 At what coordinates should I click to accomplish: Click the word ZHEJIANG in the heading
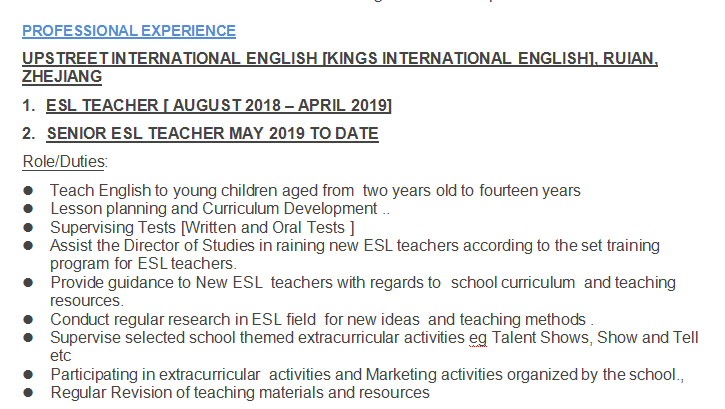click(62, 76)
